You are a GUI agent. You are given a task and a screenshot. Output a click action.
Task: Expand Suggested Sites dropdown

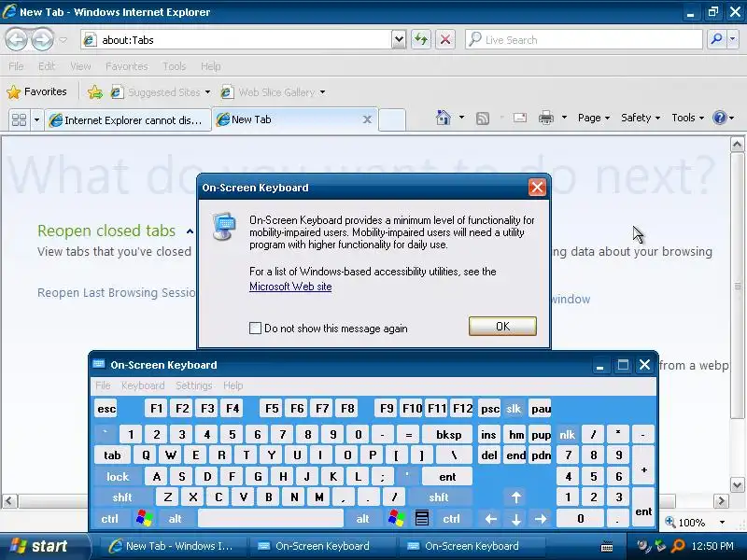point(207,91)
